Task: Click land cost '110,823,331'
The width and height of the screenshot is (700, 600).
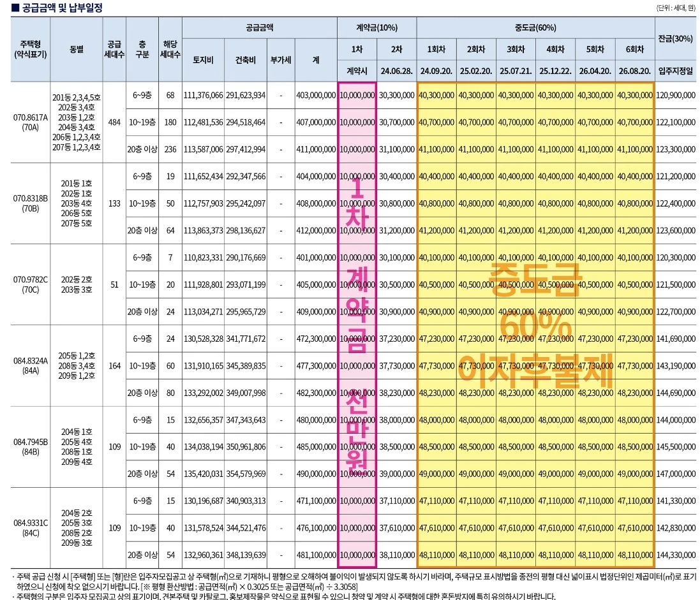Action: click(203, 258)
